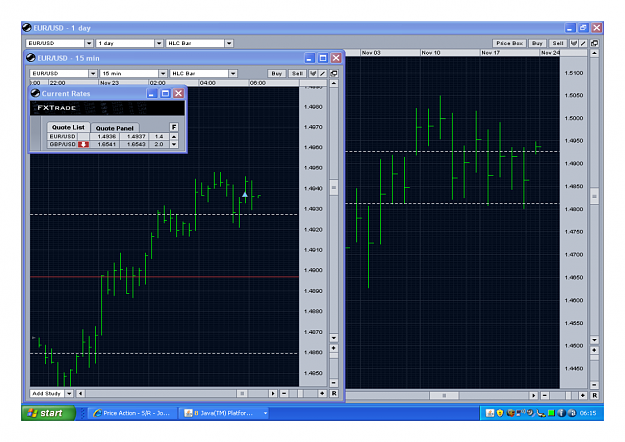Select EUR/USD row in quote list

pos(108,136)
